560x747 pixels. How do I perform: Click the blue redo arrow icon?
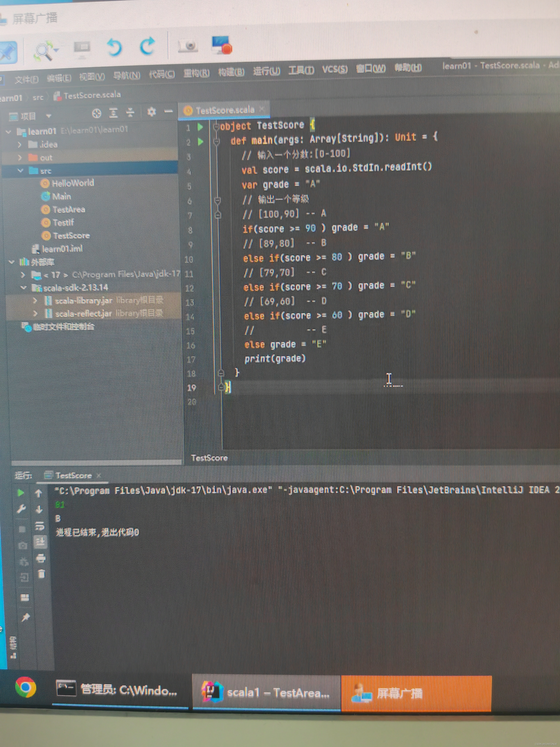tap(147, 46)
